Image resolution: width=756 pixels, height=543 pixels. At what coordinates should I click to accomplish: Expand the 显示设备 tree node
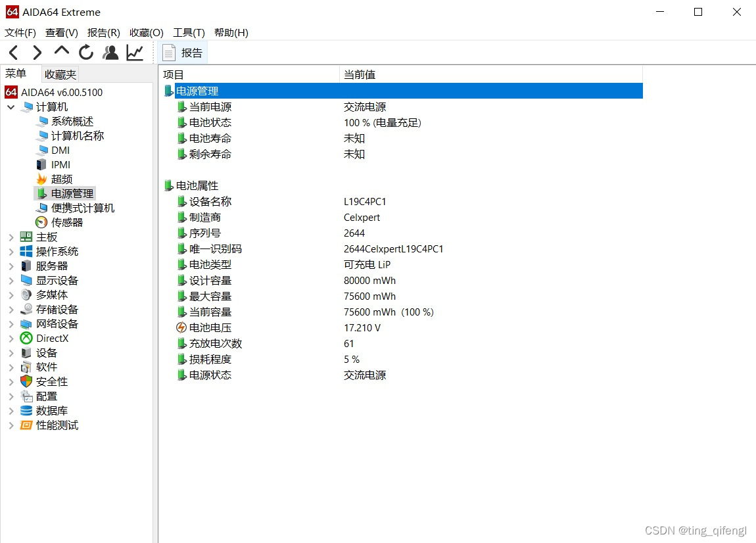coord(11,281)
